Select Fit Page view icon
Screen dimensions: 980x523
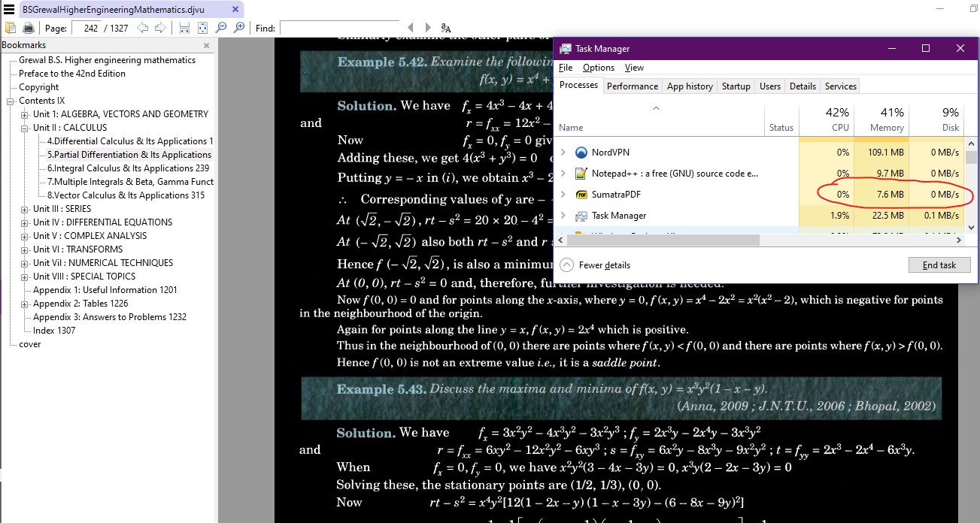(202, 29)
